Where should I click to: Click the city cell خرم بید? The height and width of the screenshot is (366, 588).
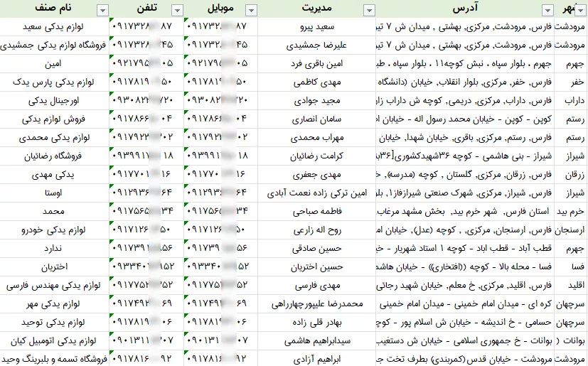point(571,211)
